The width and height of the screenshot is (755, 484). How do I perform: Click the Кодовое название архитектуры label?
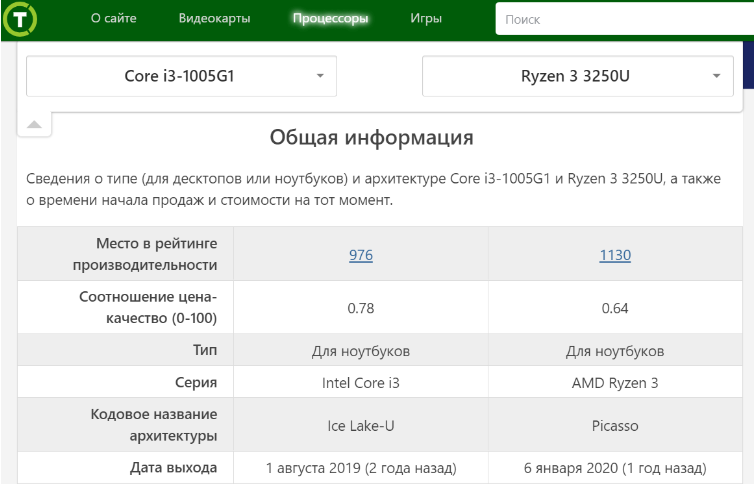(x=154, y=425)
